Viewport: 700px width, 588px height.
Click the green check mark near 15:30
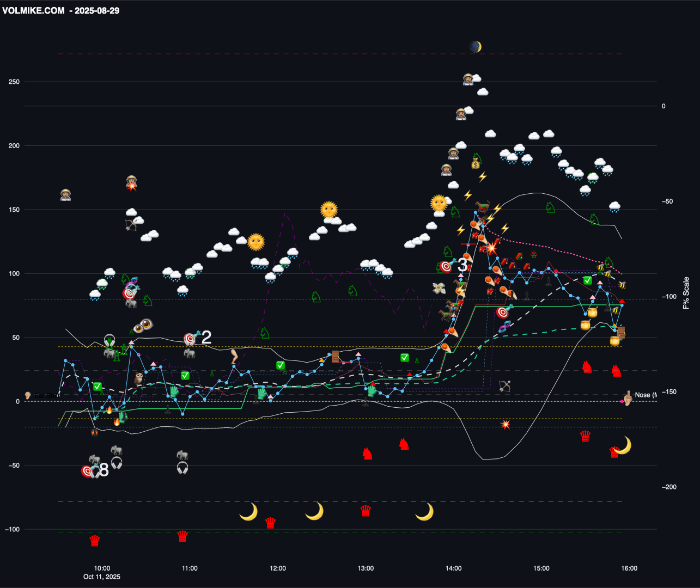588,280
